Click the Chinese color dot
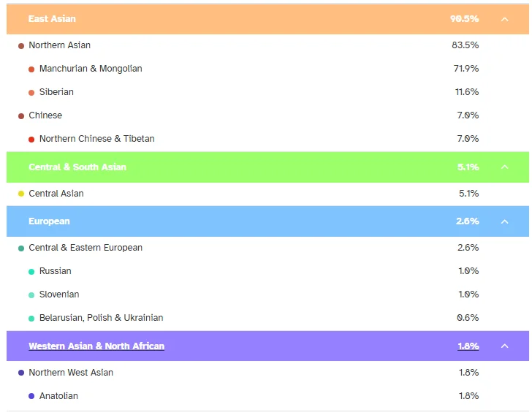 (21, 116)
